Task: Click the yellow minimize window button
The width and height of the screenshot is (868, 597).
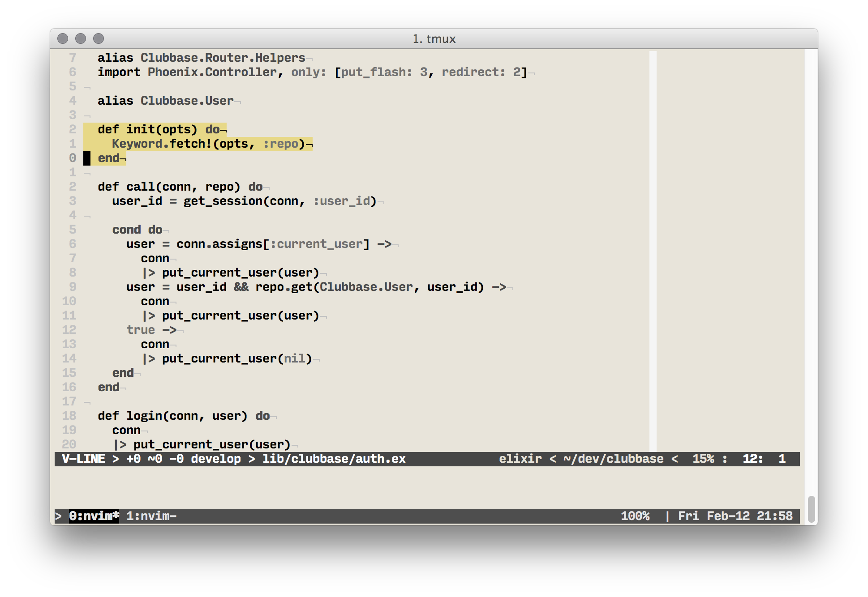Action: [81, 39]
